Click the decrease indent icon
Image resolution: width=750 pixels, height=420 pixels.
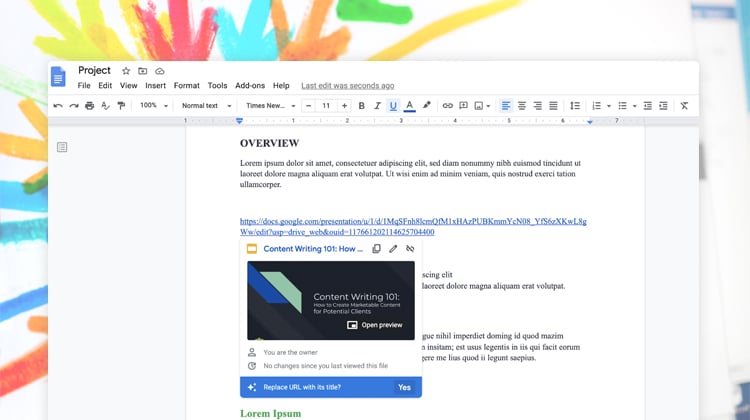[647, 106]
